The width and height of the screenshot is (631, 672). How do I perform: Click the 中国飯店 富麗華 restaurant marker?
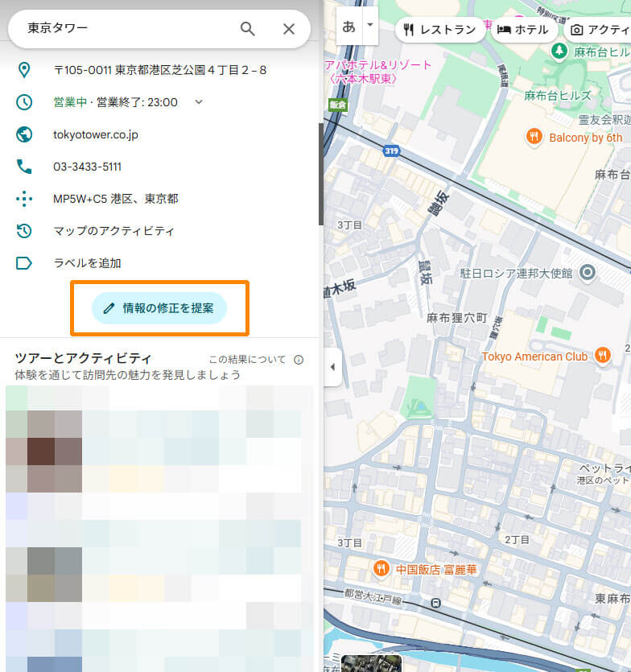pyautogui.click(x=381, y=569)
